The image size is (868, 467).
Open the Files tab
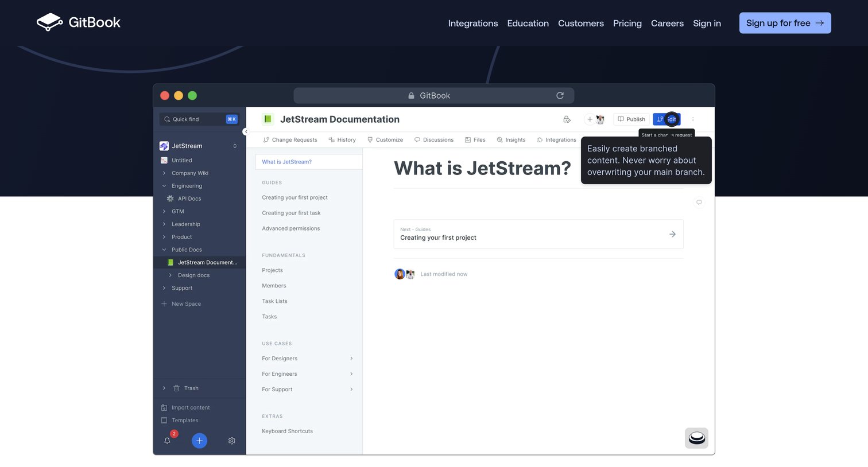click(475, 140)
